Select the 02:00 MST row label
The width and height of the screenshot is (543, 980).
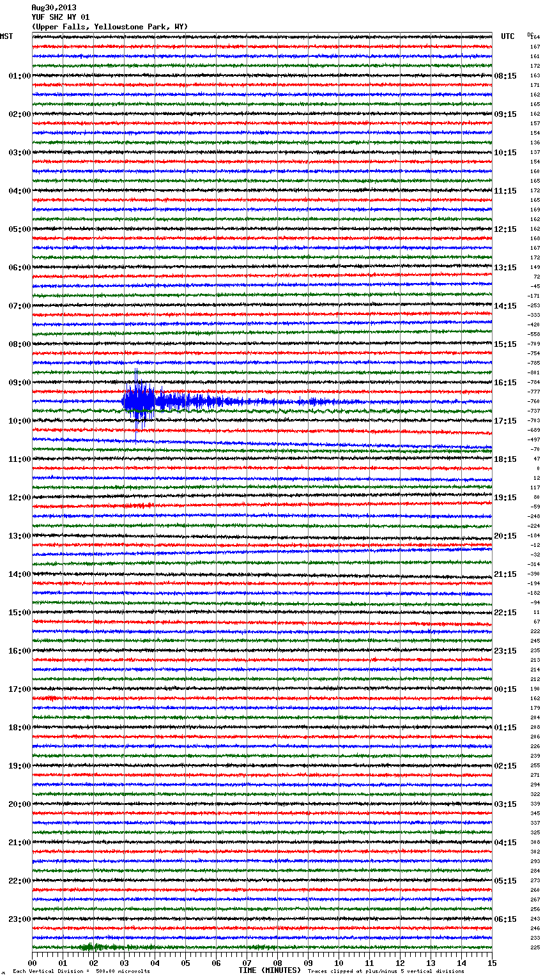pyautogui.click(x=20, y=114)
